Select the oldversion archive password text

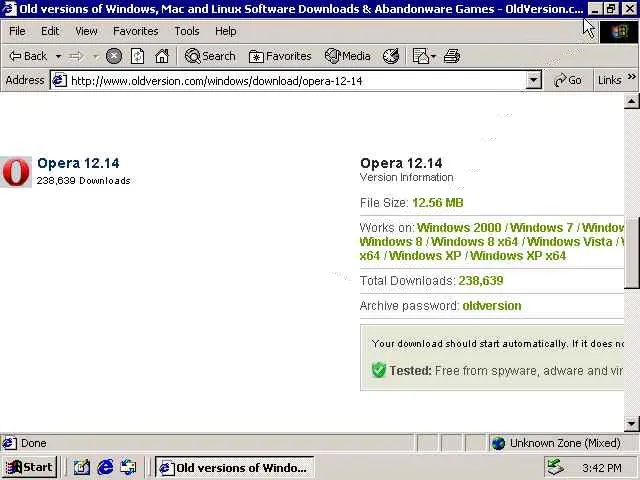[492, 306]
